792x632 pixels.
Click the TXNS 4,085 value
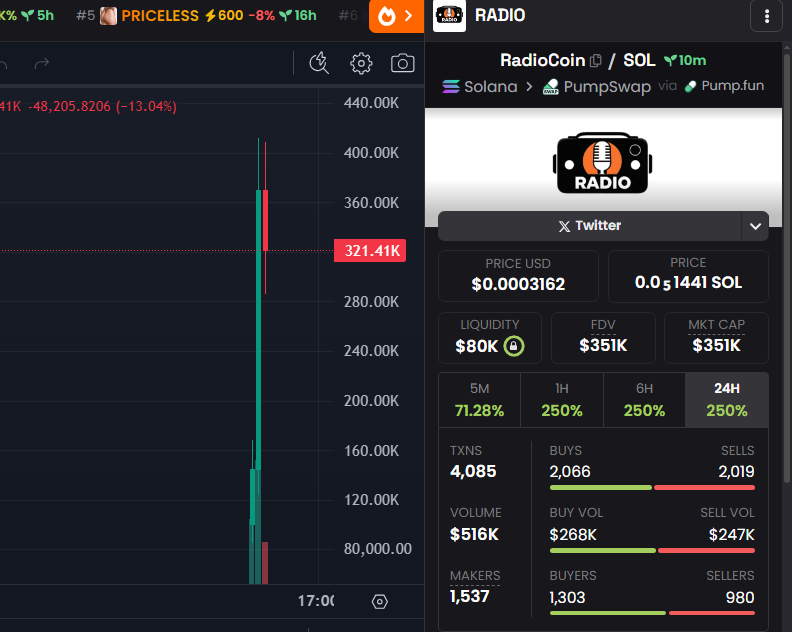[x=473, y=471]
